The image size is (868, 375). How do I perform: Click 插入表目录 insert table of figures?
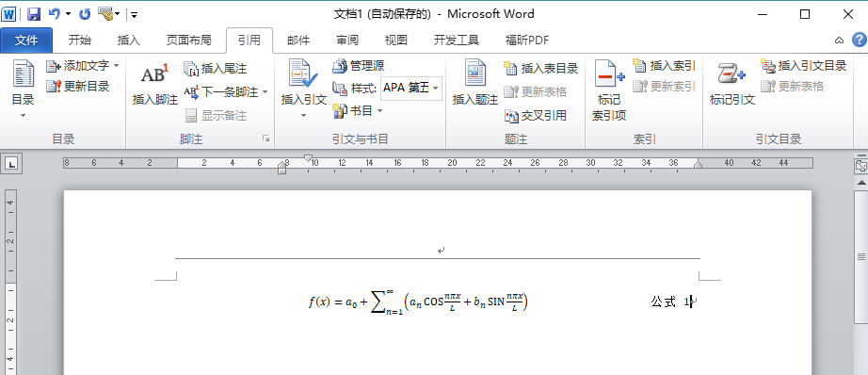540,68
